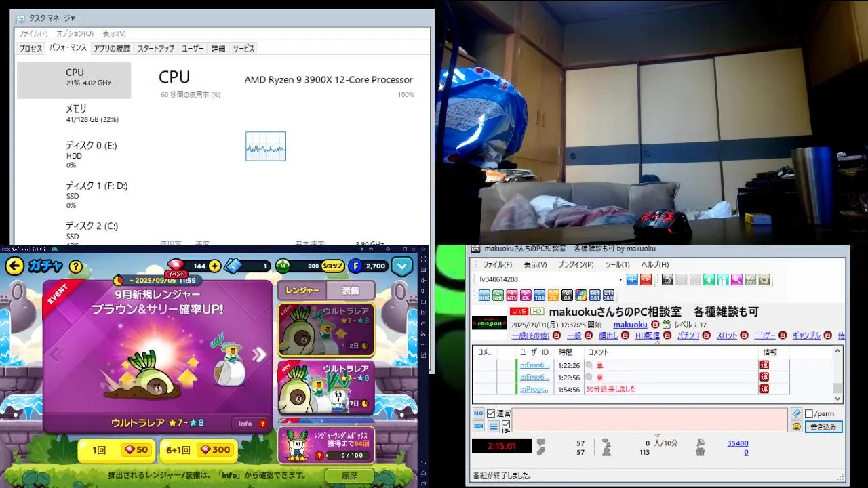Select the 9 MX channel icon
Viewport: 868px width, 488px height.
coord(581,296)
